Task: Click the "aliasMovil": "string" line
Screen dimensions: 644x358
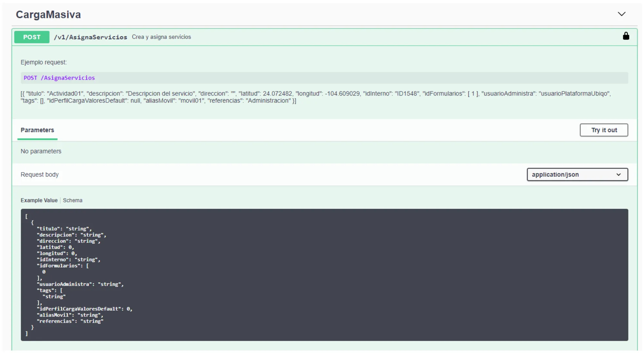Action: pos(70,315)
